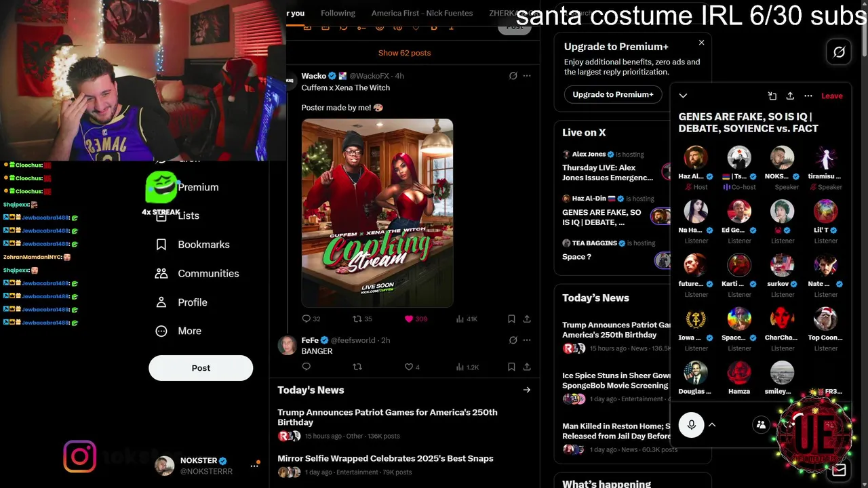Share FeFe's BANGER post
Image resolution: width=868 pixels, height=488 pixels.
point(527,367)
